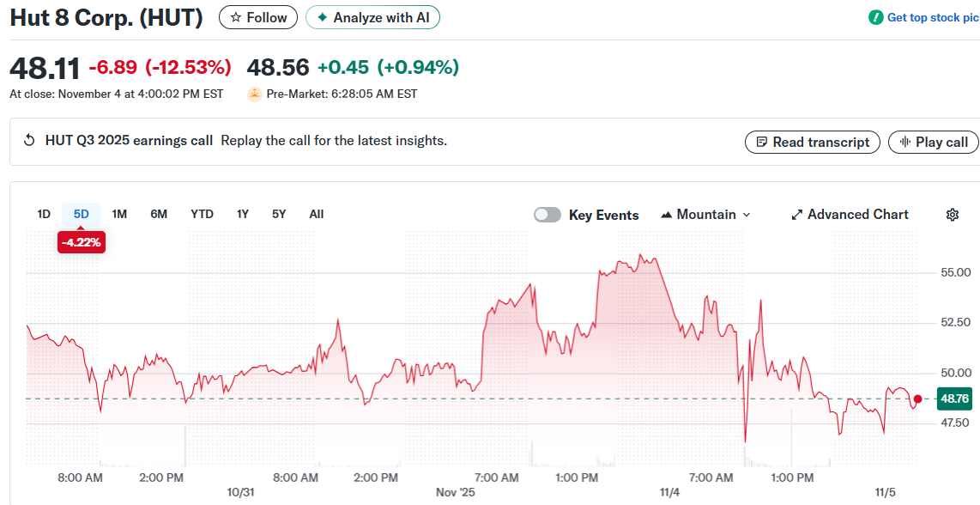
Task: Open the Mountain dropdown menu
Action: coord(705,215)
